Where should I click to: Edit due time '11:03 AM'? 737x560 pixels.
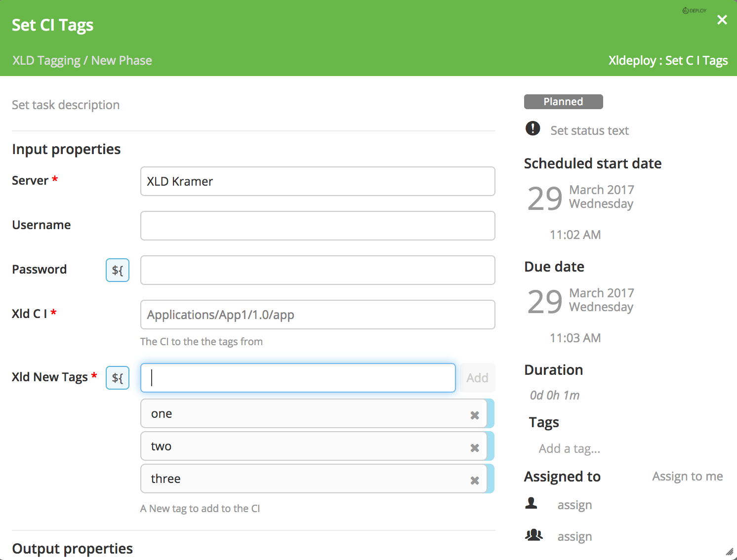pos(575,338)
